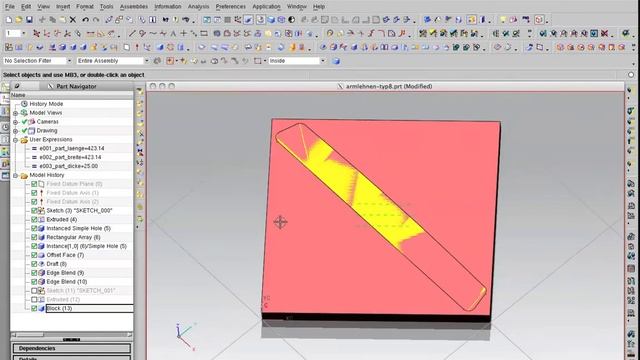Enable Sketch (11) SKETCH_001 checkbox
The image size is (640, 360).
click(x=34, y=291)
